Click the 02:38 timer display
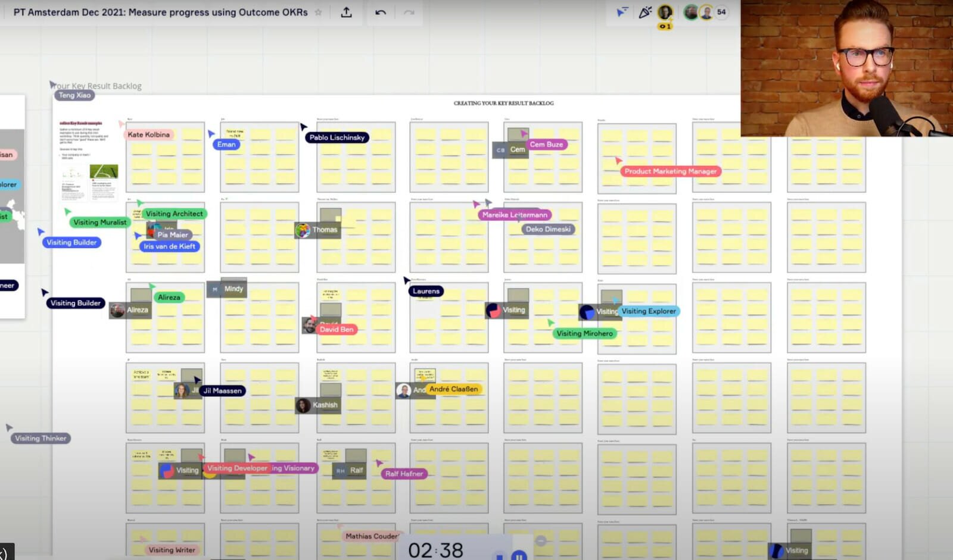The image size is (953, 560). 435,550
